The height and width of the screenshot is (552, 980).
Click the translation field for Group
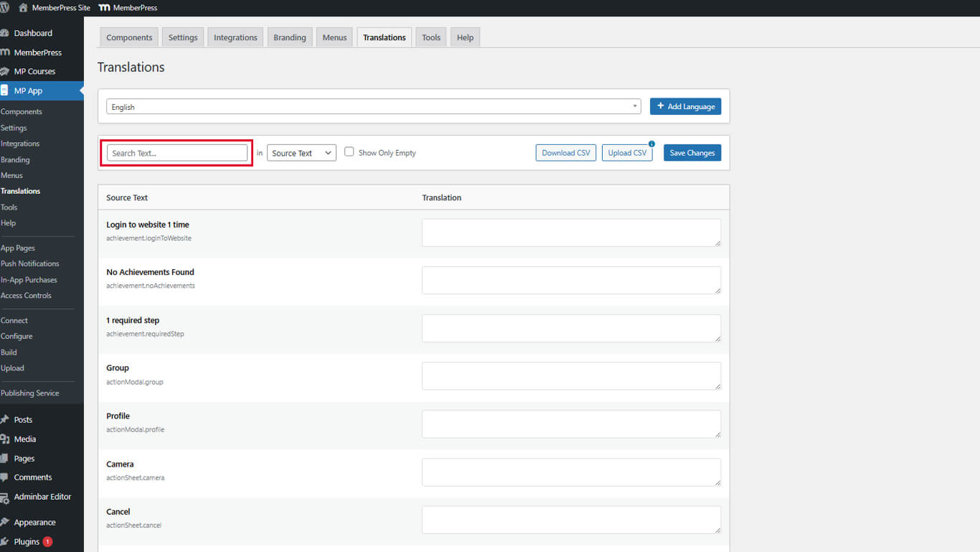[x=570, y=375]
